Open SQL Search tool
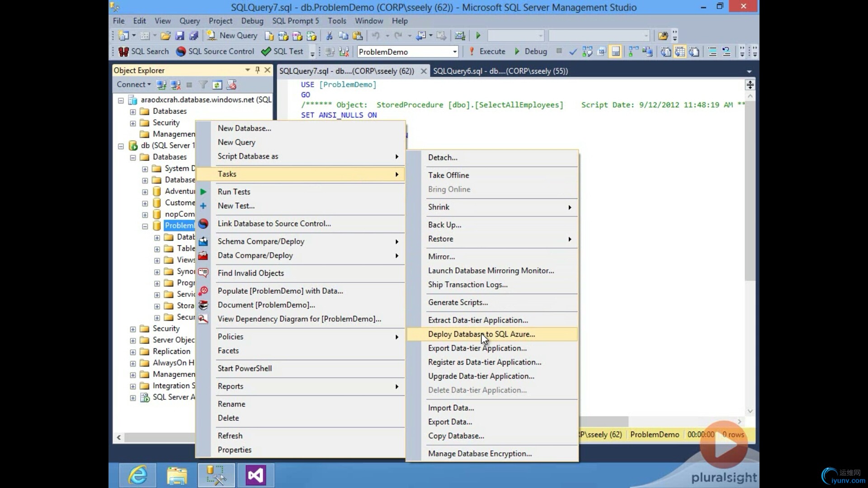Viewport: 868px width, 488px height. point(143,52)
